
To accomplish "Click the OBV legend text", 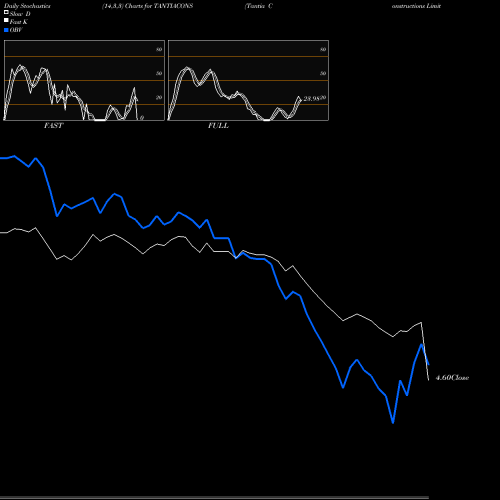I will [x=16, y=30].
